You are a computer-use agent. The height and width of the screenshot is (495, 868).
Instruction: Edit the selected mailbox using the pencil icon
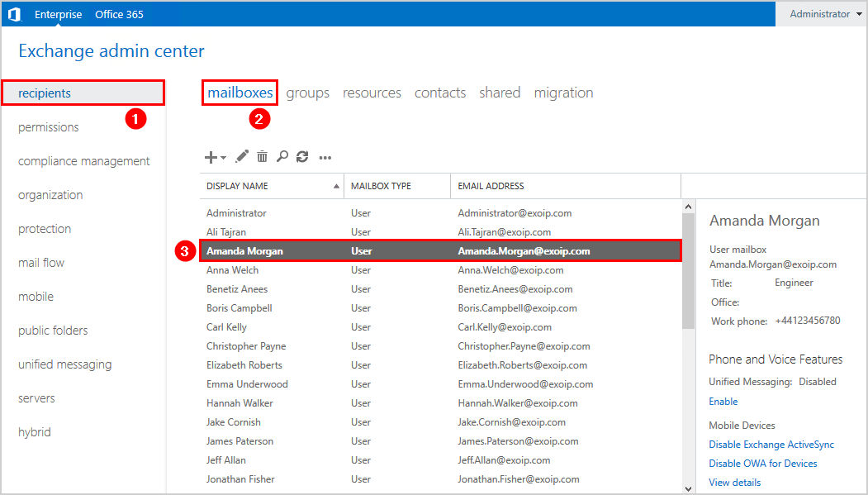click(241, 156)
